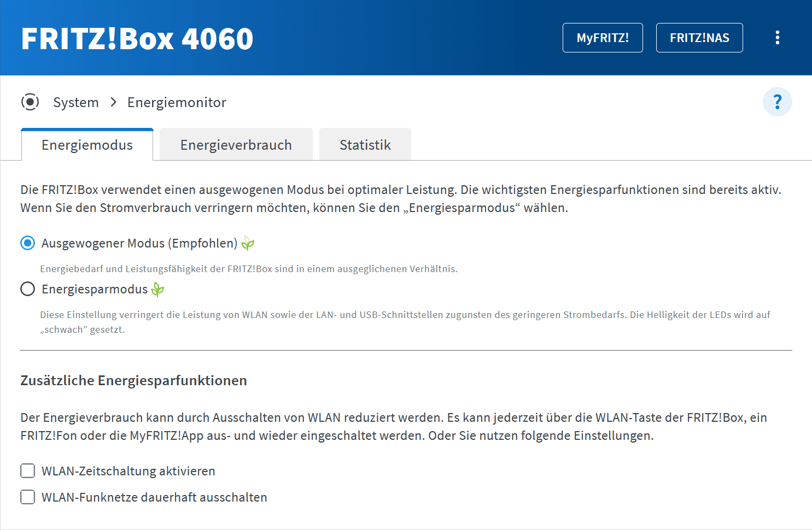Click the leaf icon beside Ausgewogener Modus
Viewport: 812px width, 530px height.
248,243
